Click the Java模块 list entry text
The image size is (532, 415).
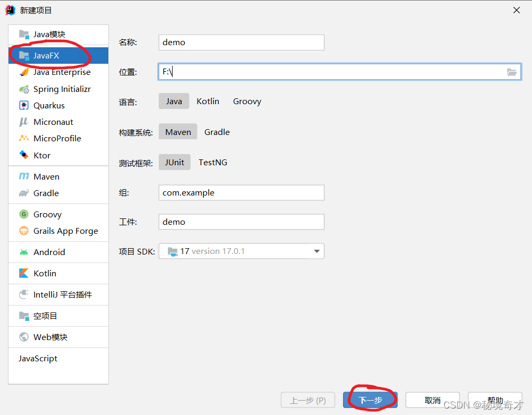point(49,35)
